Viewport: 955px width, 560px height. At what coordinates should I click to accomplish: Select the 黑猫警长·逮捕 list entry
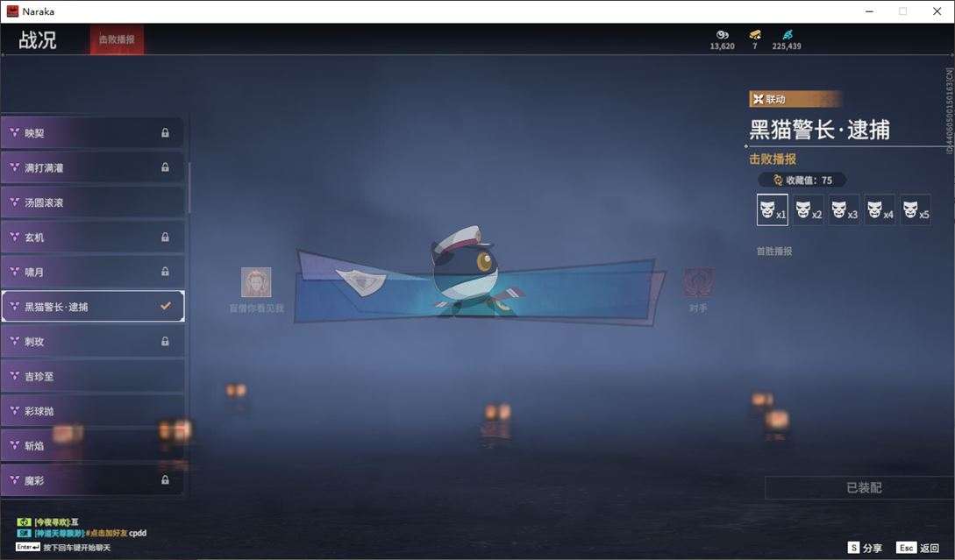93,306
